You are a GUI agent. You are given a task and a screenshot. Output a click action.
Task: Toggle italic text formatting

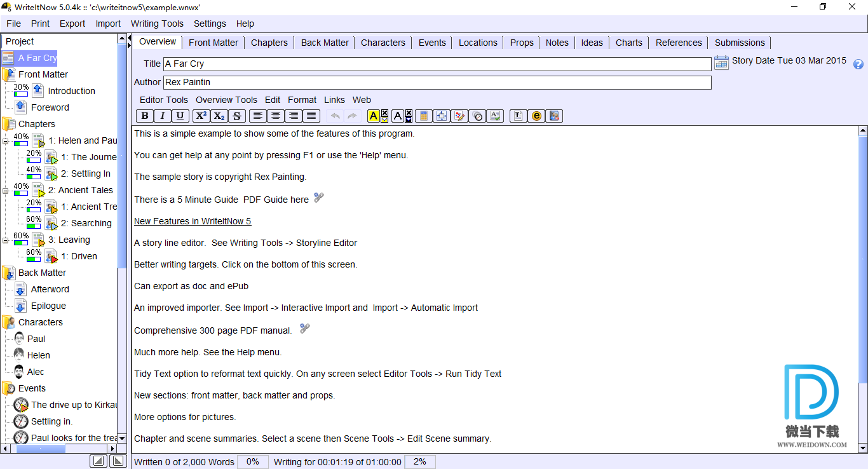pyautogui.click(x=163, y=116)
